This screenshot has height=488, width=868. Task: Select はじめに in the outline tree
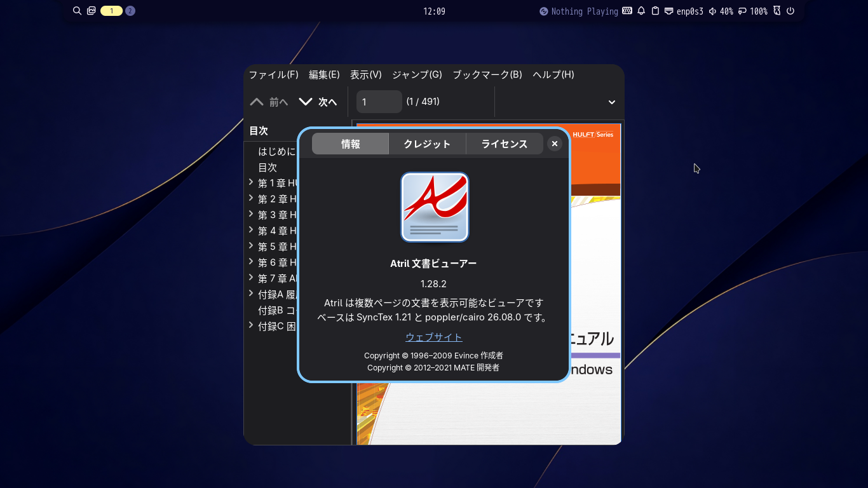[x=277, y=151]
